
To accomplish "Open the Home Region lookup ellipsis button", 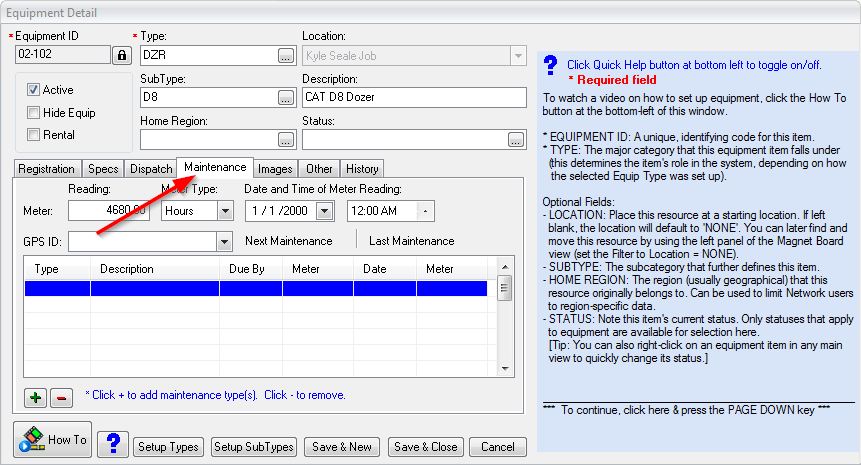I will point(286,140).
